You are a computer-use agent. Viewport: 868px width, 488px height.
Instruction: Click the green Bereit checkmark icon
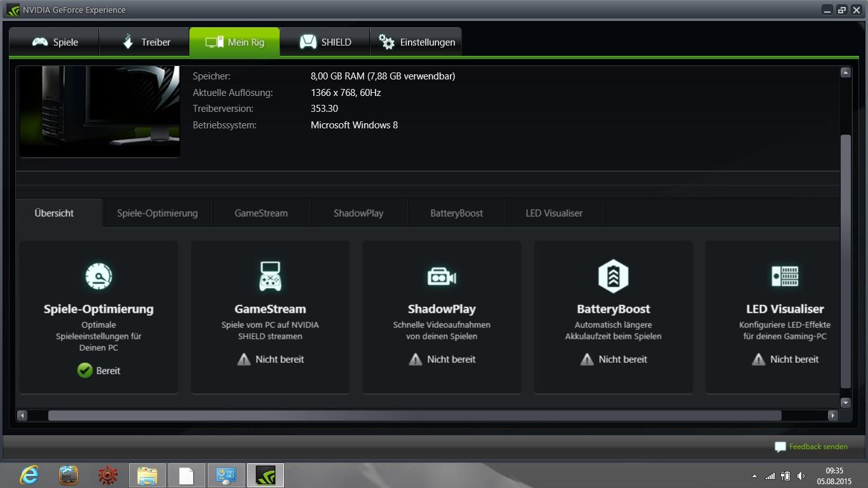point(85,370)
